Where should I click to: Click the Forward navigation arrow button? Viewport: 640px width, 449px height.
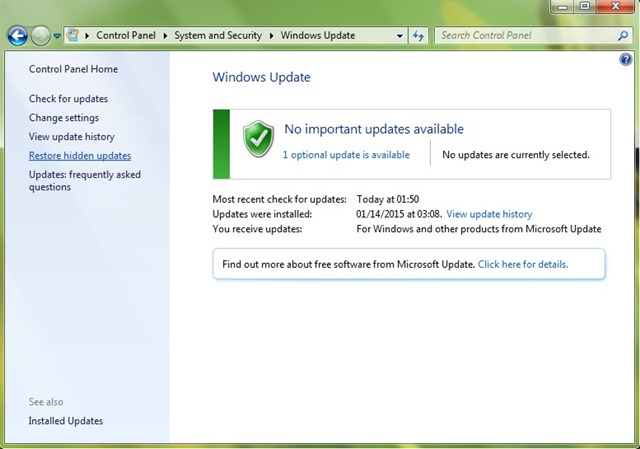[x=40, y=36]
